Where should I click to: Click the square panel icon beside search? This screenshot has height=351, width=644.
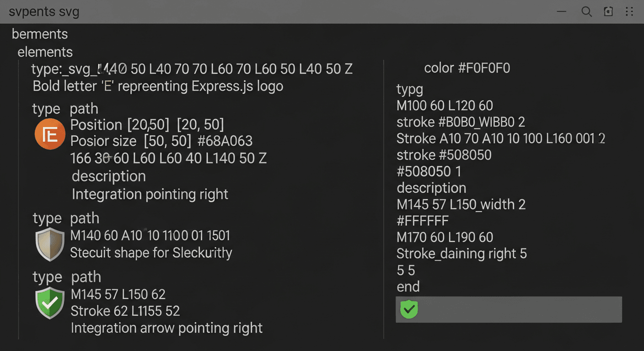pyautogui.click(x=608, y=12)
